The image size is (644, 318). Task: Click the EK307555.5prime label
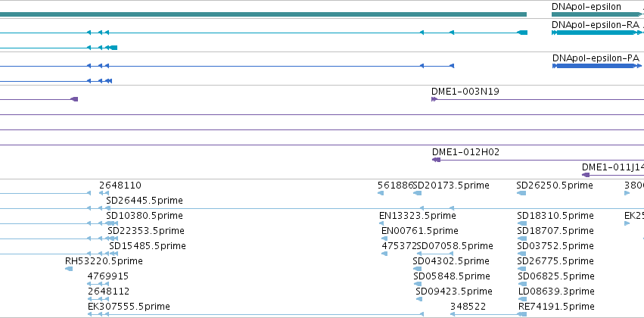[x=129, y=307]
